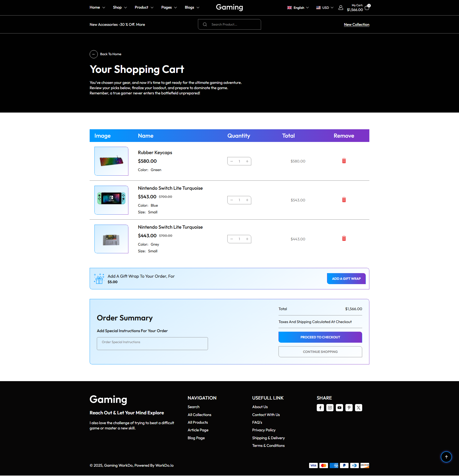Open the Blogs menu
Screen dimensions: 459x476
tap(192, 8)
